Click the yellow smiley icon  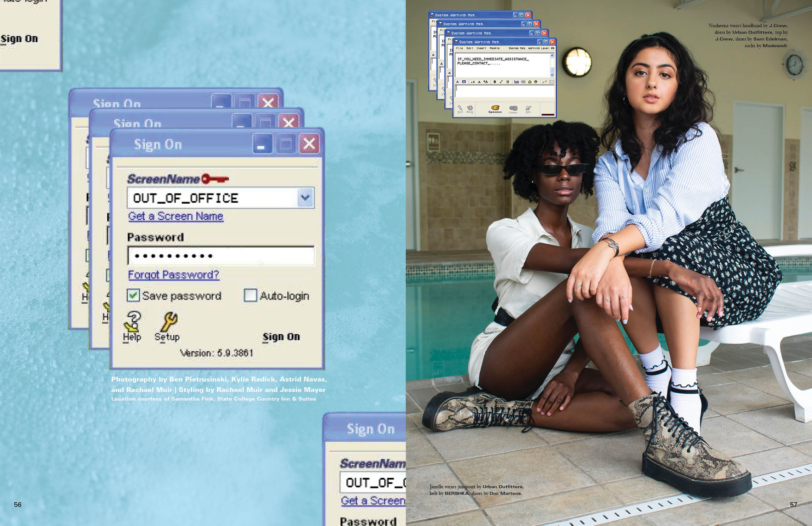click(536, 82)
